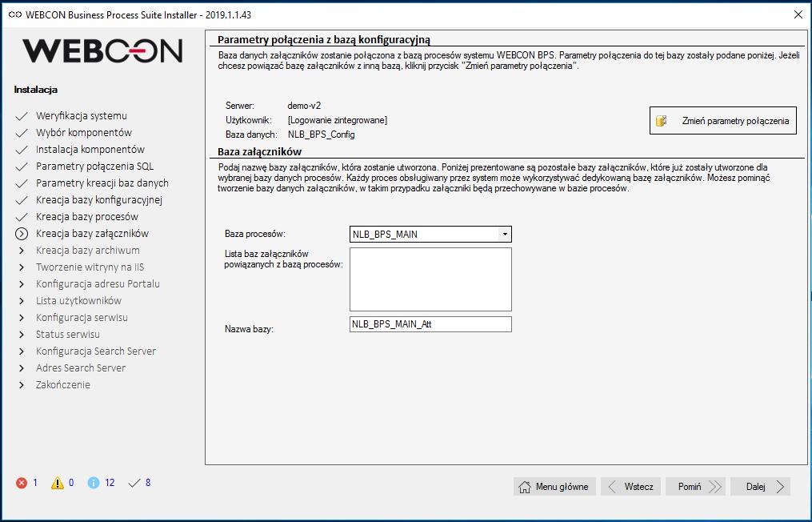This screenshot has height=522, width=812.
Task: Click the house icon in Menu główne
Action: point(525,487)
